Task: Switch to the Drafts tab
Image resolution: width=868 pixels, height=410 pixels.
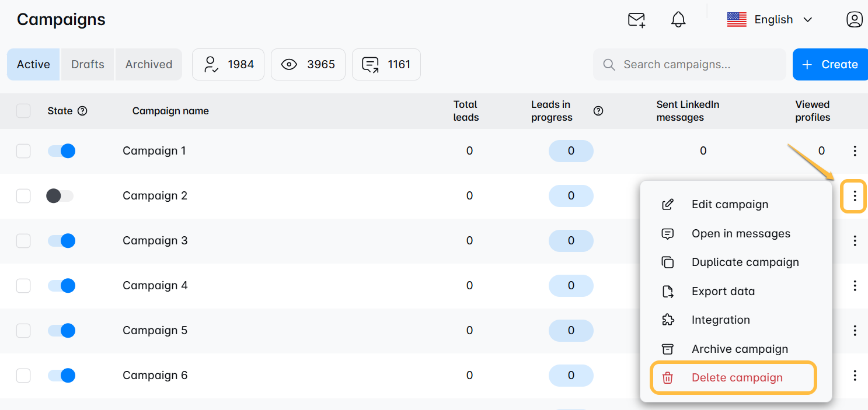Action: click(x=88, y=64)
